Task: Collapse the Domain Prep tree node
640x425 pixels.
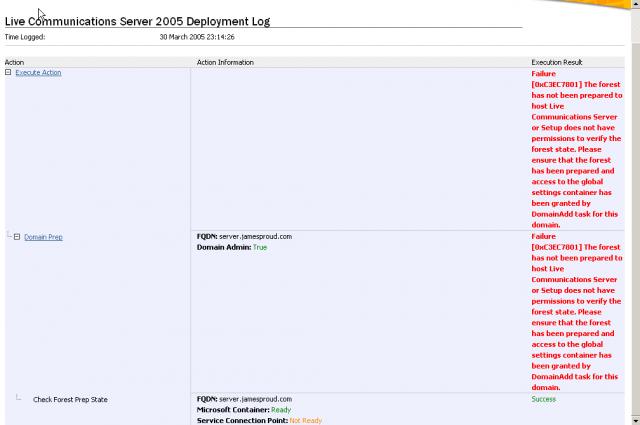Action: pos(17,237)
